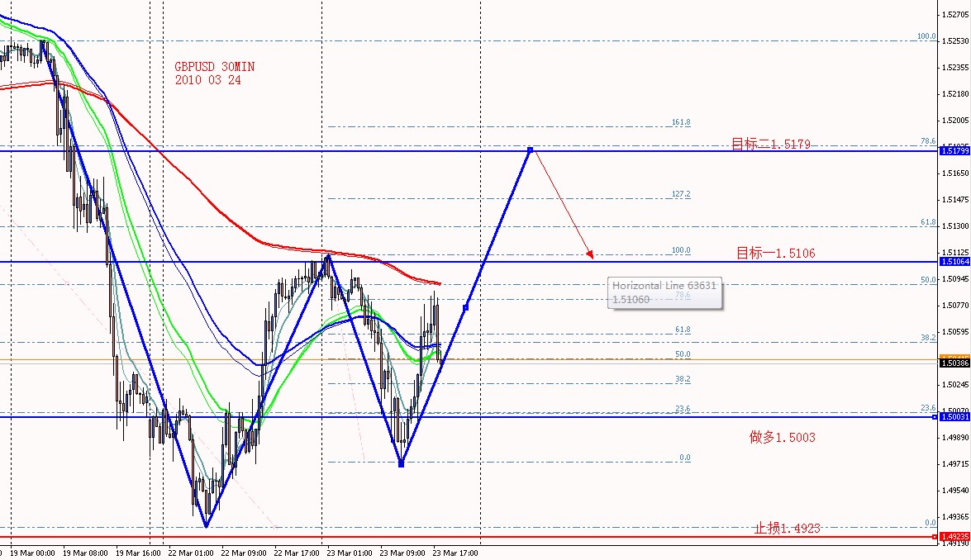Click the 22 Mar 09:00 time axis label
Image resolution: width=971 pixels, height=560 pixels.
(x=243, y=553)
